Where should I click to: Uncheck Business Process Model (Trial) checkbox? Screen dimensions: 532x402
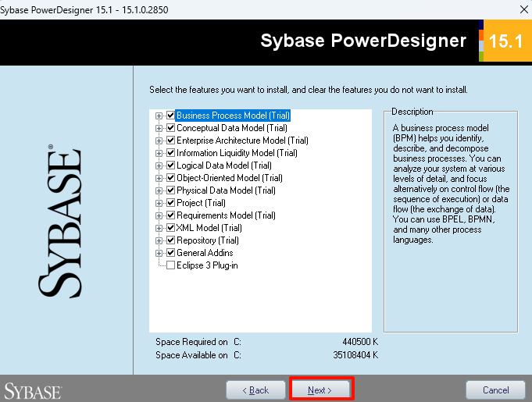tap(170, 116)
